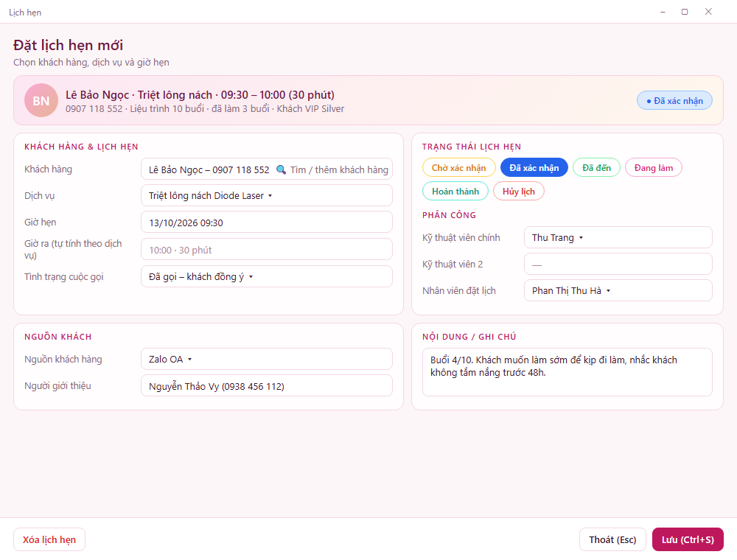The width and height of the screenshot is (737, 560).
Task: Click the heading "Đặt lịch hẹn mới"
Action: pos(68,45)
